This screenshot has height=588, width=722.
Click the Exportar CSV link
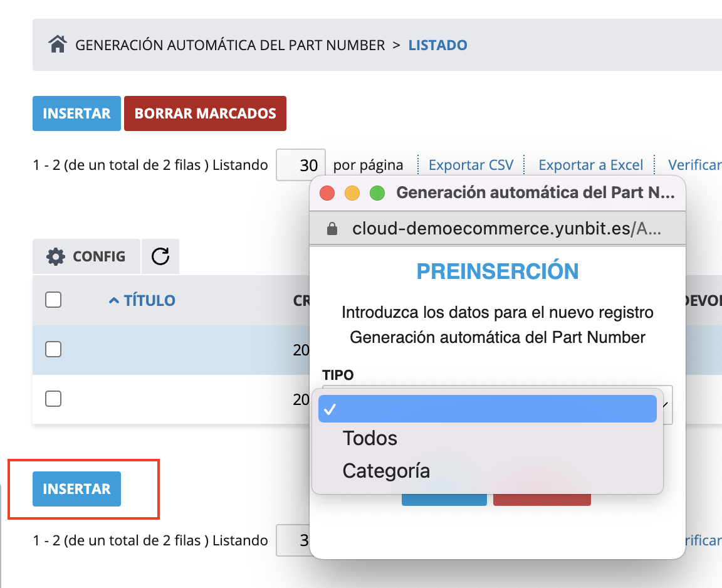coord(471,165)
